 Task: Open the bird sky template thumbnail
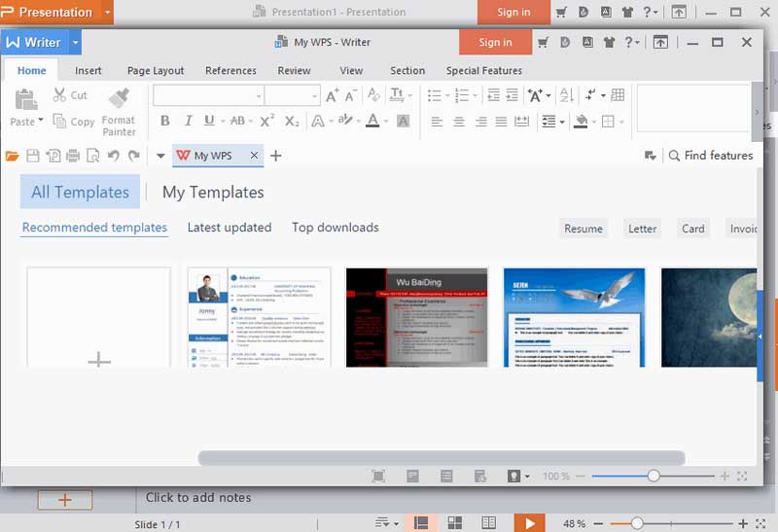tap(574, 318)
